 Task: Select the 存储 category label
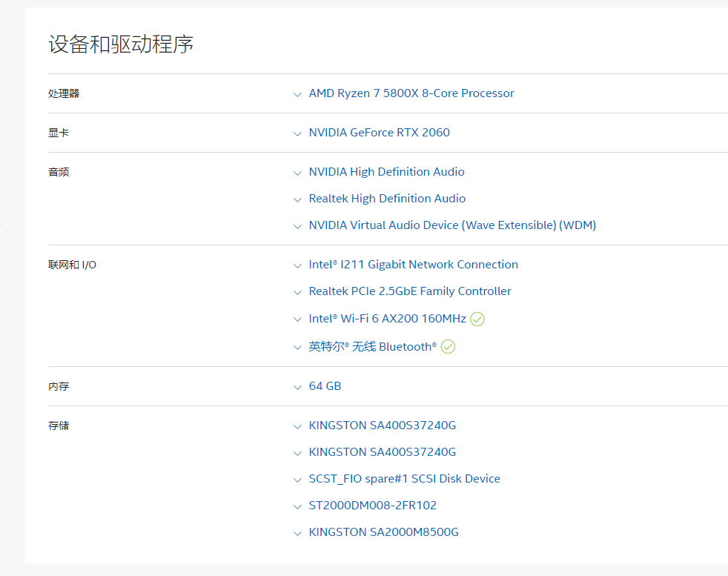(x=59, y=426)
